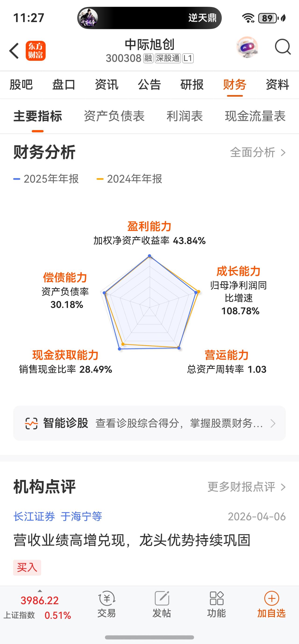Open the 发帖 compose icon

(x=162, y=598)
